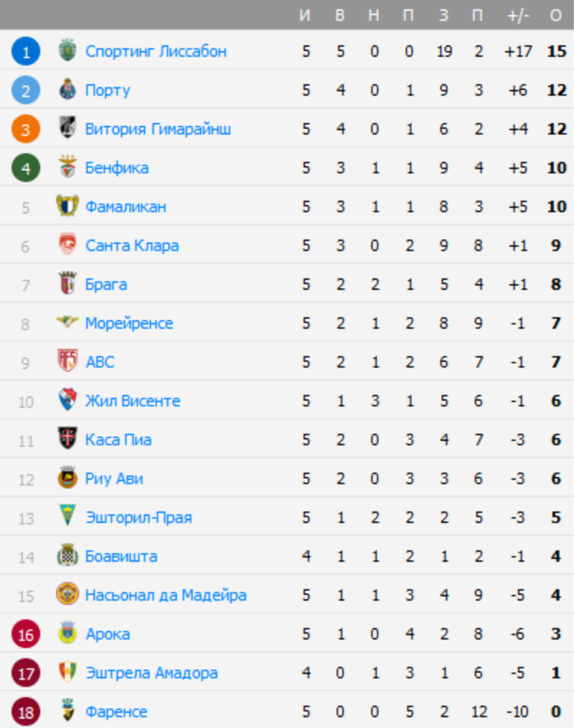Screen dimensions: 574x728
Task: Click the orange position 3 badge
Action: (26, 129)
